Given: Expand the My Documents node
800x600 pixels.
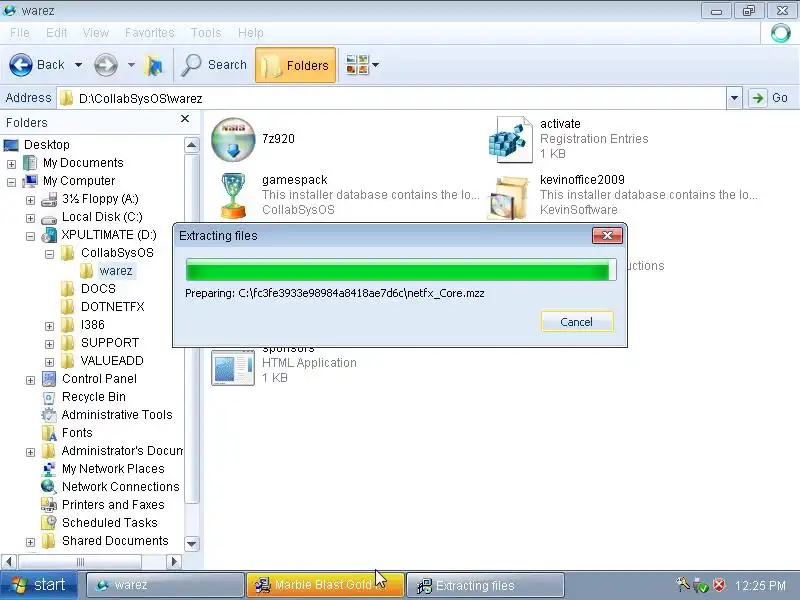Looking at the screenshot, I should (x=11, y=164).
